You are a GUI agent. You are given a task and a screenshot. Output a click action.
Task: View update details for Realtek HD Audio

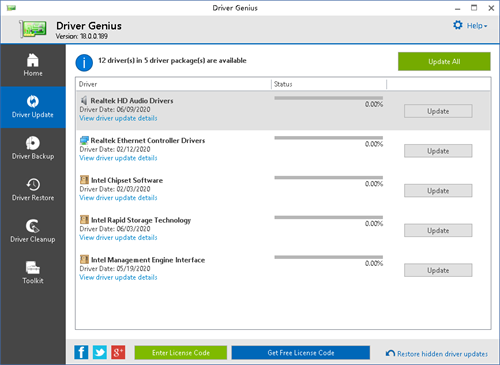pyautogui.click(x=118, y=118)
